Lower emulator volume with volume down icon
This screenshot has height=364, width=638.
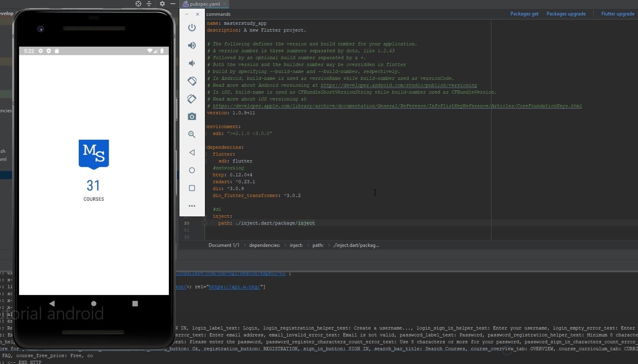coord(192,63)
